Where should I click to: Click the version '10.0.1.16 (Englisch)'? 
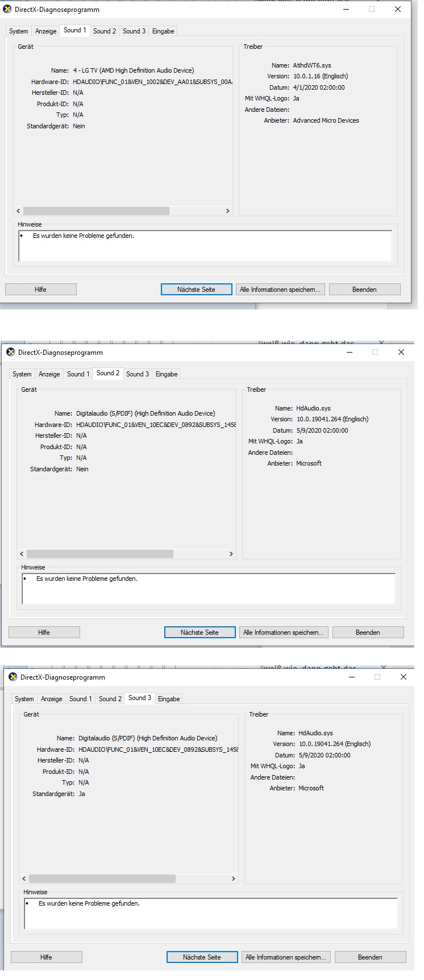tap(321, 77)
